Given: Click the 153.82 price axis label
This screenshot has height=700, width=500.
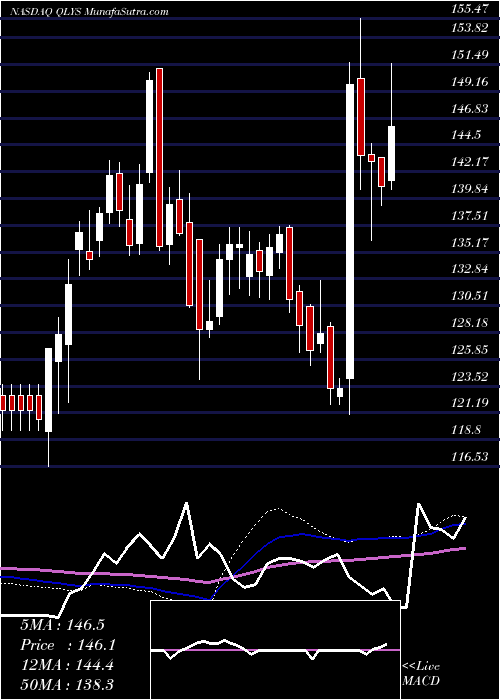Looking at the screenshot, I should [468, 28].
